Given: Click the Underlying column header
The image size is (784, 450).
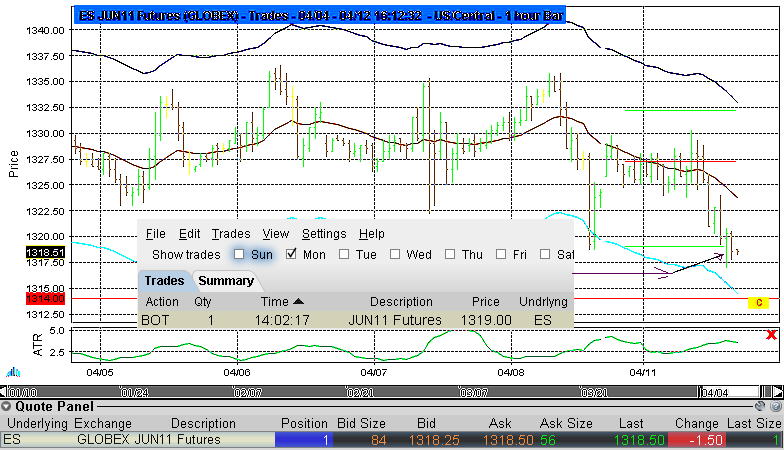Looking at the screenshot, I should pos(37,424).
